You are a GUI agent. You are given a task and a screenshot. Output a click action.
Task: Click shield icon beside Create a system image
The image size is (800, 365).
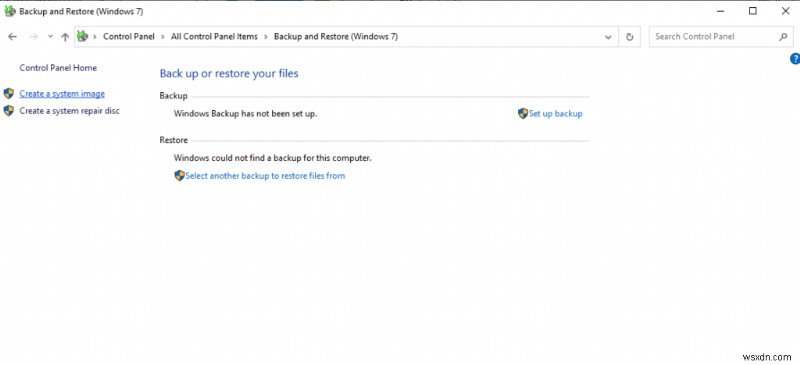coord(9,93)
